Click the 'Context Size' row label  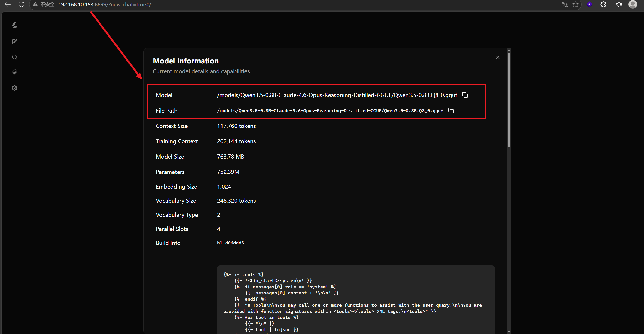(172, 126)
